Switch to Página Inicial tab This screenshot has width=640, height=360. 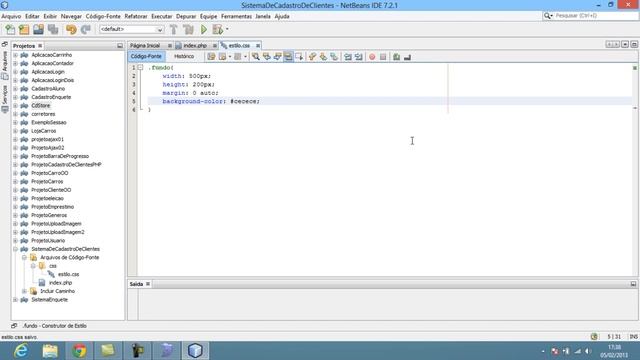(145, 46)
